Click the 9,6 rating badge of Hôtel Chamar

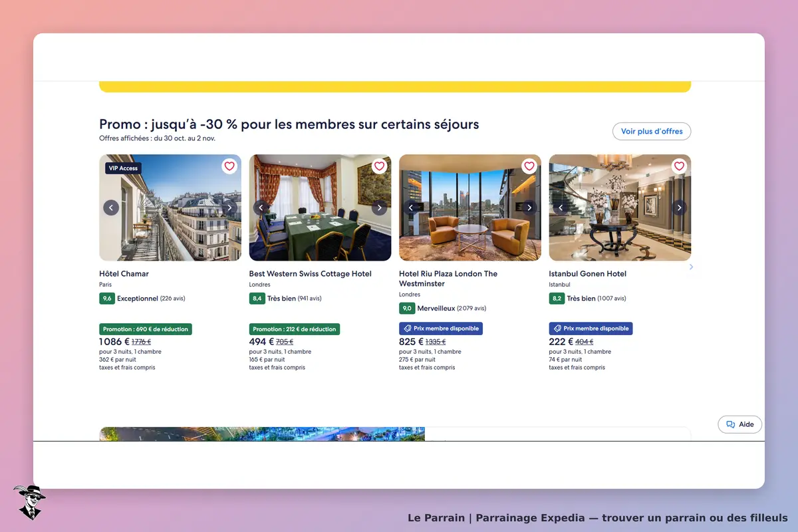pyautogui.click(x=107, y=299)
